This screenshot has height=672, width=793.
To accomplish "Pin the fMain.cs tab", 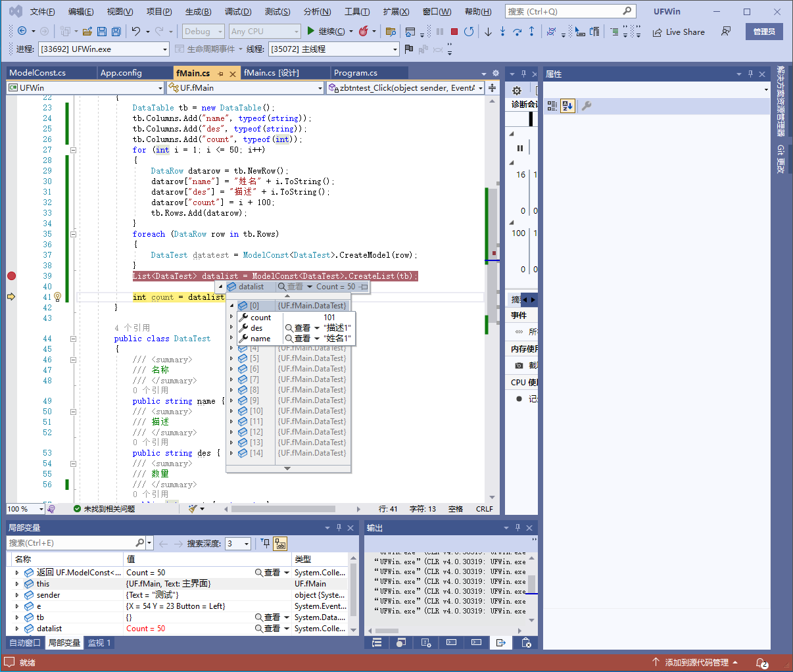I will pyautogui.click(x=221, y=74).
